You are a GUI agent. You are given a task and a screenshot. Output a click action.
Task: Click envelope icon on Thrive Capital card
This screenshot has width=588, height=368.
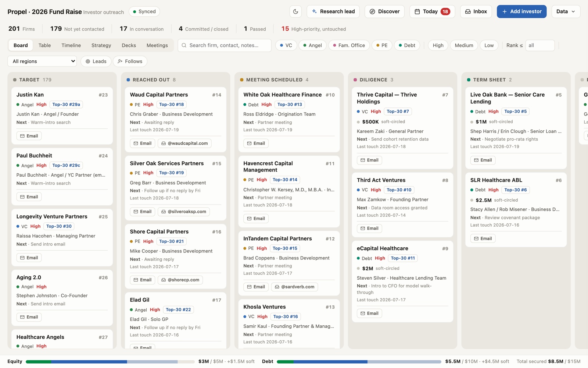pyautogui.click(x=363, y=160)
